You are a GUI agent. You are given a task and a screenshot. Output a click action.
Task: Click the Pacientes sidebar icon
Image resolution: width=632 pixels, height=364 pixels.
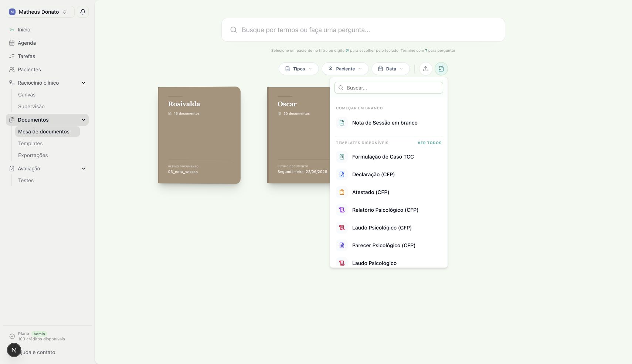pos(12,69)
